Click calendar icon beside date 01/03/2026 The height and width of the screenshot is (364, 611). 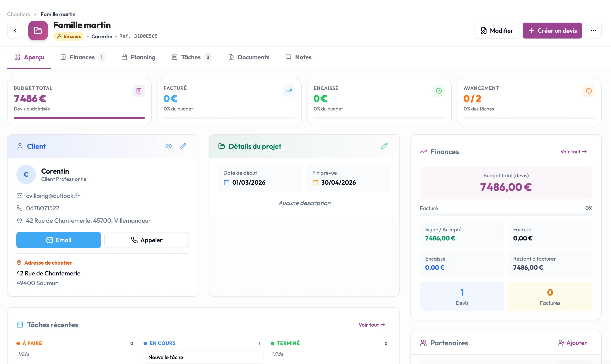click(226, 182)
